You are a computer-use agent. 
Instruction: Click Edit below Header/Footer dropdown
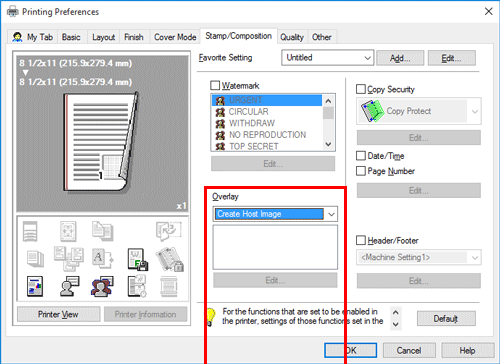coord(419,281)
